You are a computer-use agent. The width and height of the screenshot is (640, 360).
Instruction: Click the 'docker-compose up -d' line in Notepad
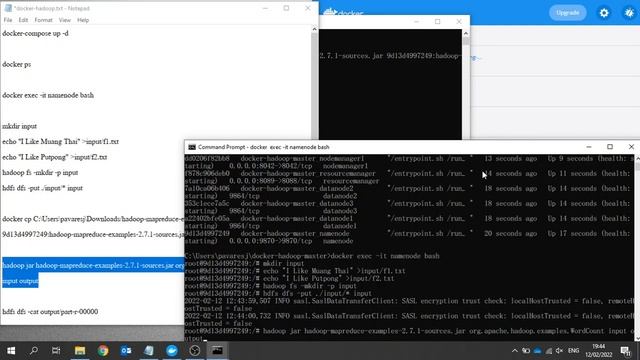36,33
